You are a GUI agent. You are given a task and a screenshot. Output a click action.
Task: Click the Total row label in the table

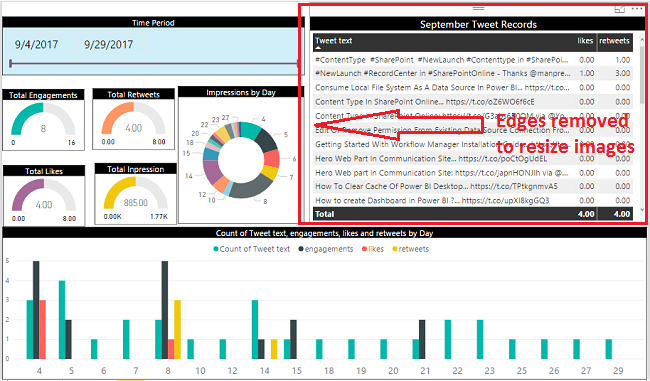point(325,214)
